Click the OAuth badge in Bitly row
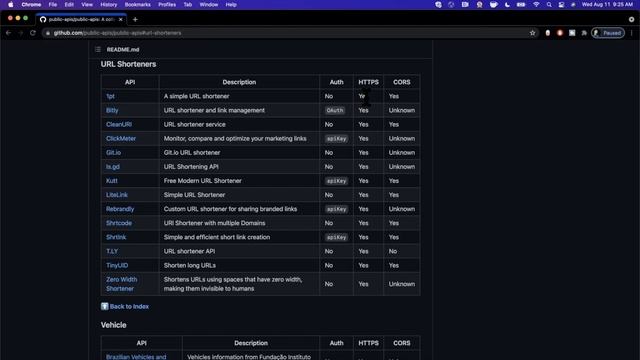640x360 pixels. (335, 110)
